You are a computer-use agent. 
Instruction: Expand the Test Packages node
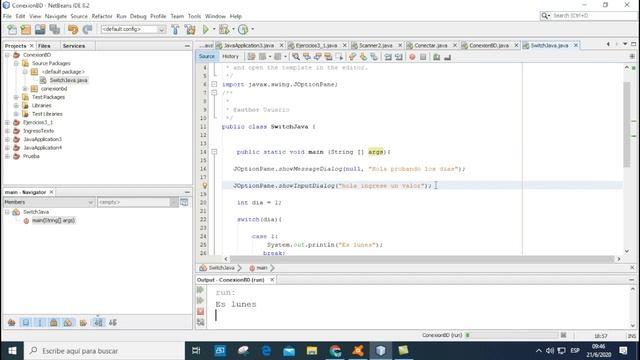pyautogui.click(x=16, y=97)
